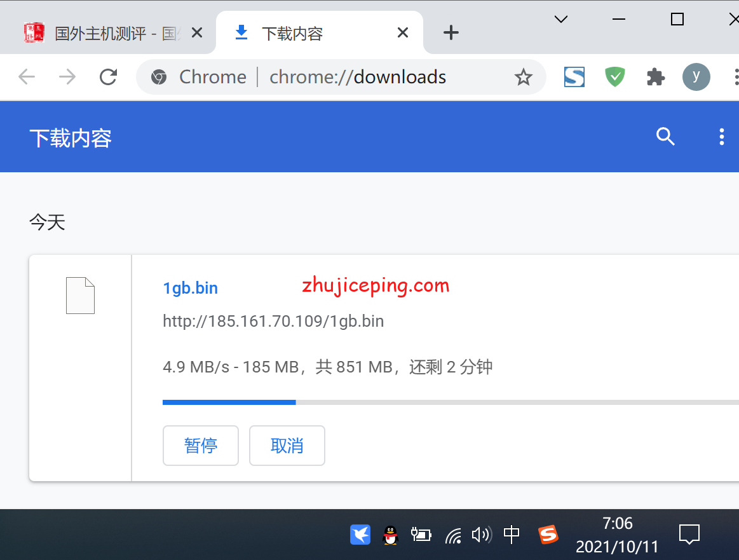This screenshot has height=560, width=739.
Task: Click the browser forward arrow
Action: [x=67, y=77]
